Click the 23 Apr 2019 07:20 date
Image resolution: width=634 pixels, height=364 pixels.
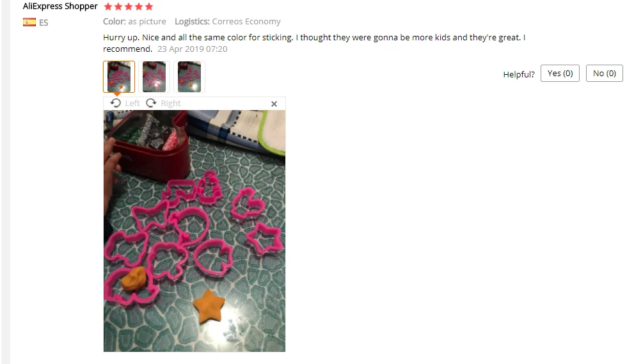193,49
